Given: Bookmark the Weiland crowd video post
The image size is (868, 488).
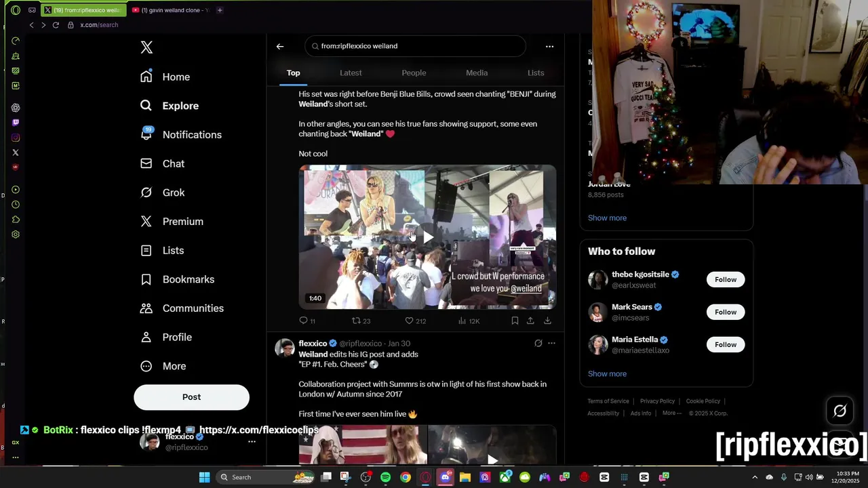Looking at the screenshot, I should click(x=515, y=321).
